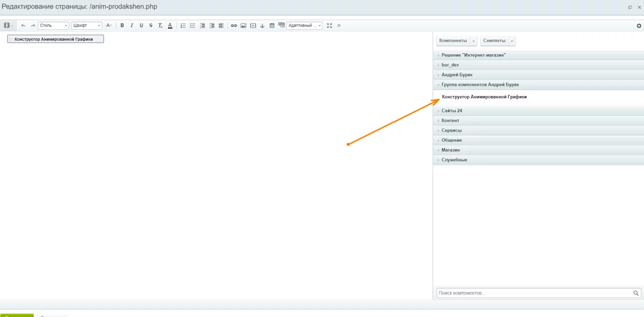Open the Стиль dropdown
644x317 pixels.
pyautogui.click(x=53, y=26)
